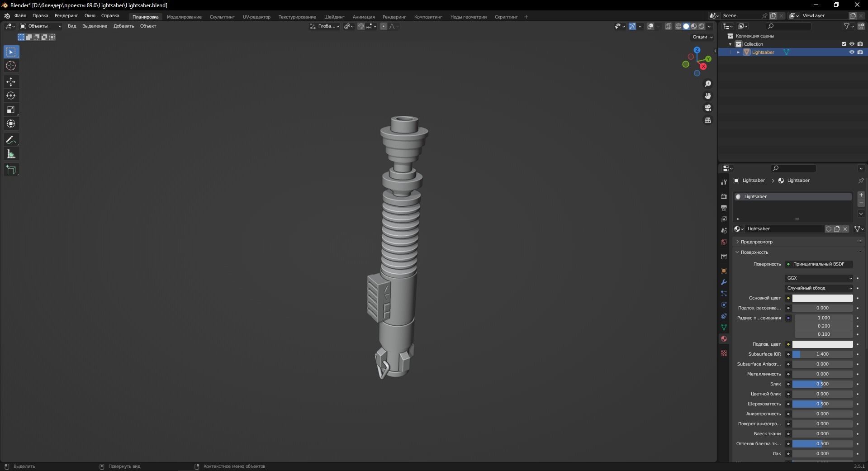
Task: Expand the Lightsaber object in outliner
Action: coord(739,52)
